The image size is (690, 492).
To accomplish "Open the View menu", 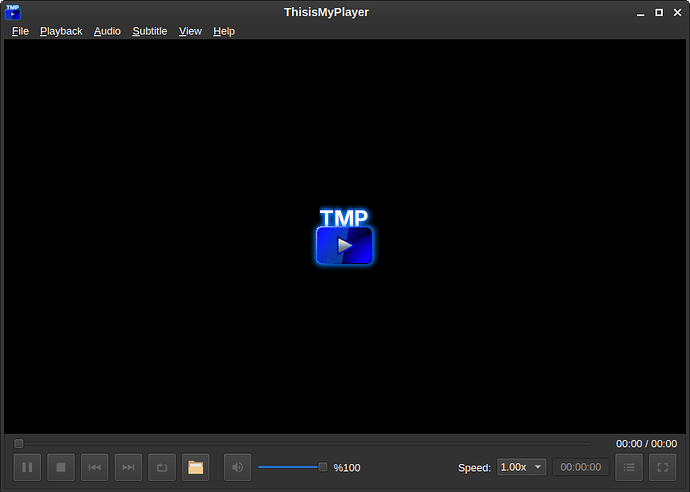I will (190, 31).
